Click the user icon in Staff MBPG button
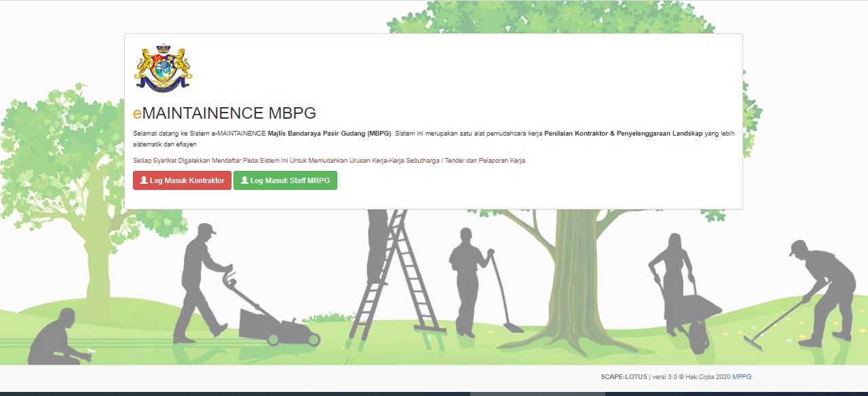Screen dimensions: 868x396 tap(244, 180)
